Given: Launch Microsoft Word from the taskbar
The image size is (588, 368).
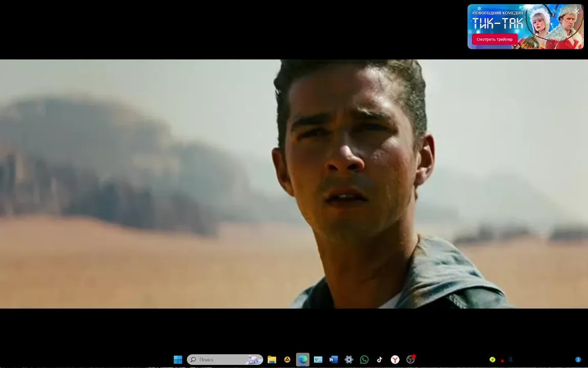Looking at the screenshot, I should pyautogui.click(x=333, y=360).
